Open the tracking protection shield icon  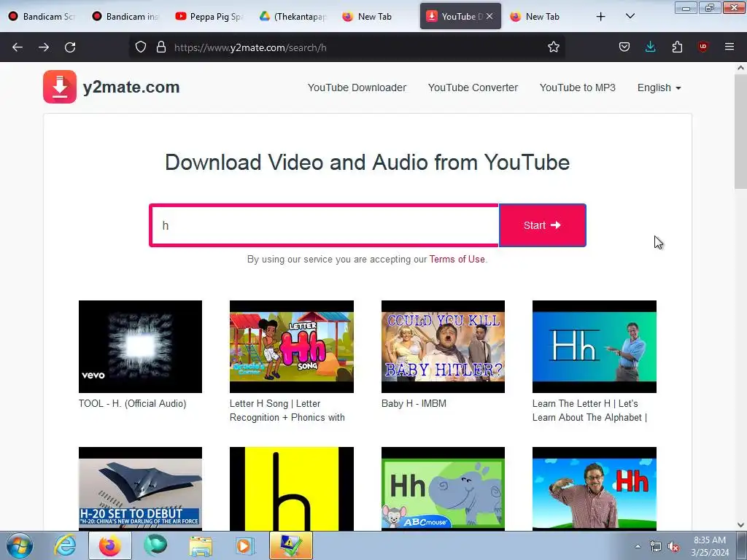pos(141,47)
